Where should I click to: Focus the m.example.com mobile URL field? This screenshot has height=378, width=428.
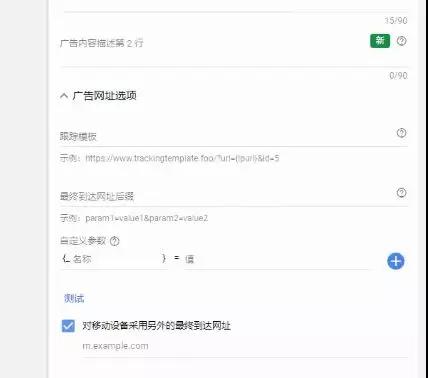[245, 346]
